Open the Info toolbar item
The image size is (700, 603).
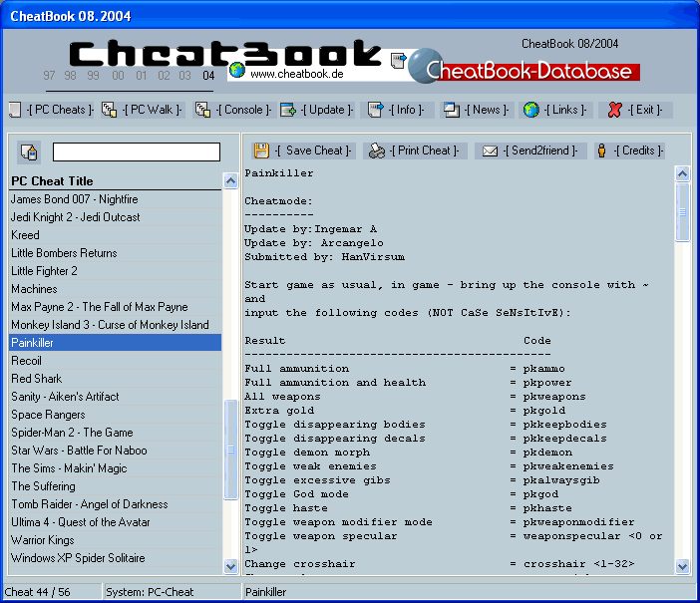point(397,110)
